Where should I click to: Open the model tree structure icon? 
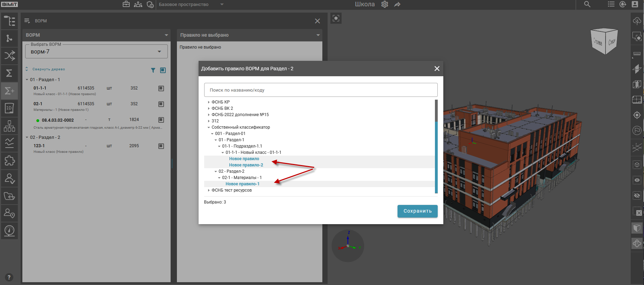[9, 21]
